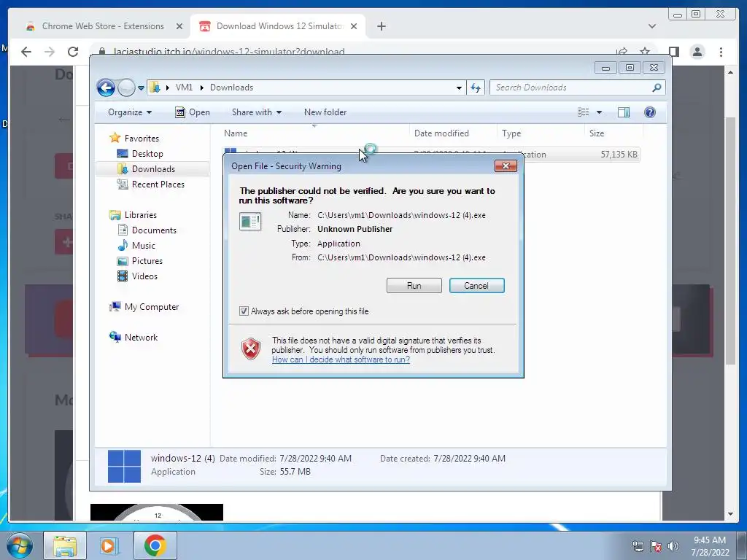Select Downloads in Favorites
The height and width of the screenshot is (560, 747).
pyautogui.click(x=153, y=169)
